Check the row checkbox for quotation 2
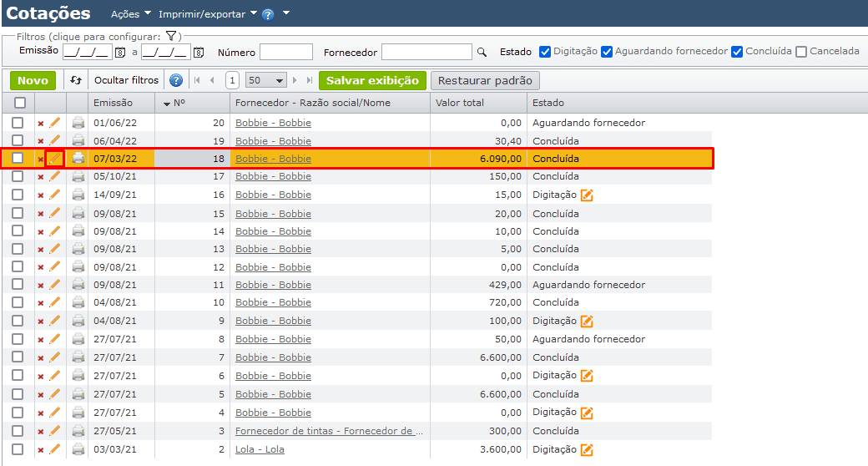 pos(18,448)
